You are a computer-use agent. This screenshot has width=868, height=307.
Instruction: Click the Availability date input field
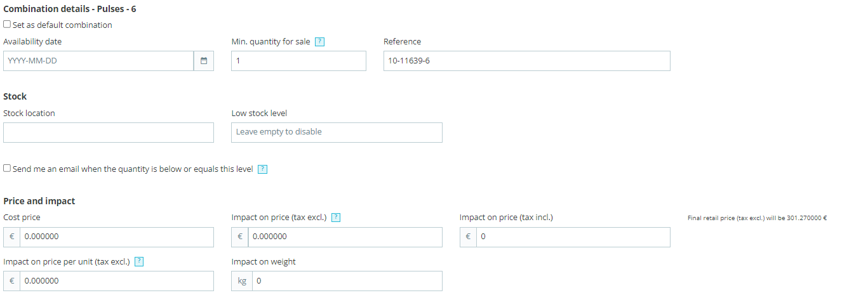pyautogui.click(x=98, y=61)
